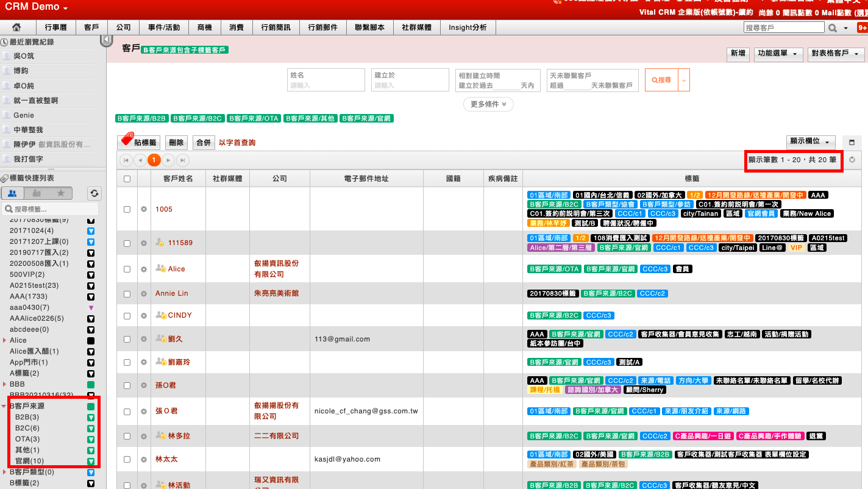Show the company tags tab icon
This screenshot has width=868, height=489.
tap(37, 193)
